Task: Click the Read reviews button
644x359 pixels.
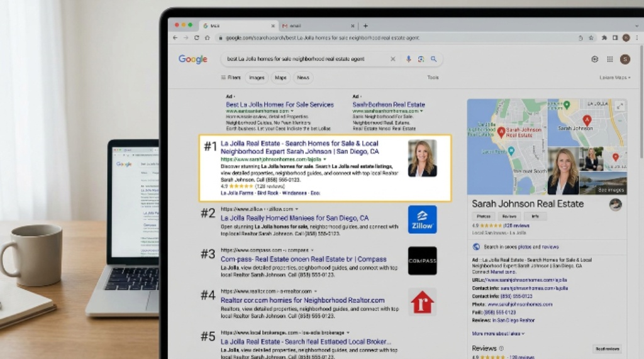Action: coord(608,349)
